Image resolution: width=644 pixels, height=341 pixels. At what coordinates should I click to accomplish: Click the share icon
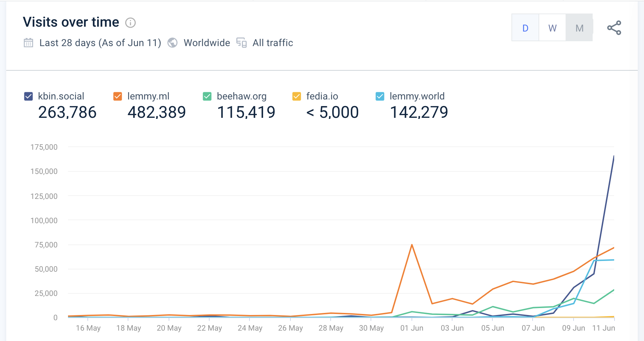614,28
